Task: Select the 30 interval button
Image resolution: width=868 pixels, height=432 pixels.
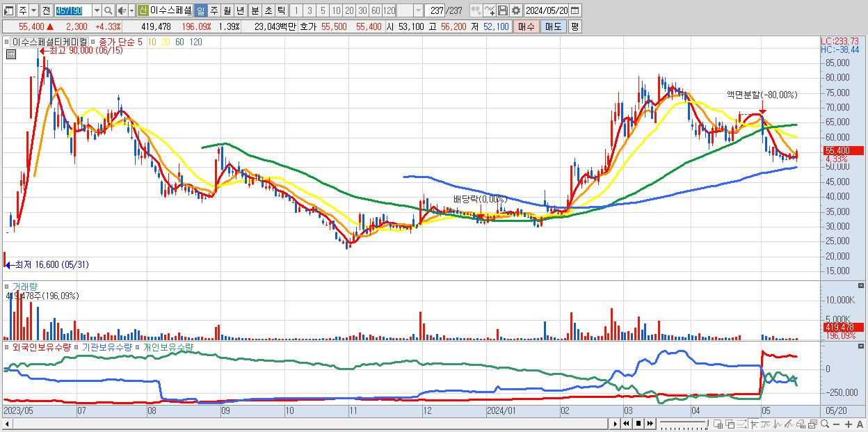Action: pos(362,11)
